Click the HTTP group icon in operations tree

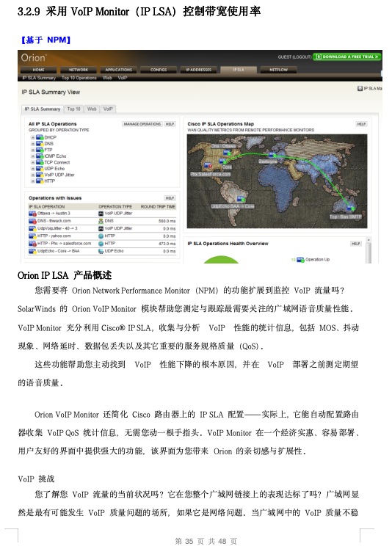pos(40,181)
